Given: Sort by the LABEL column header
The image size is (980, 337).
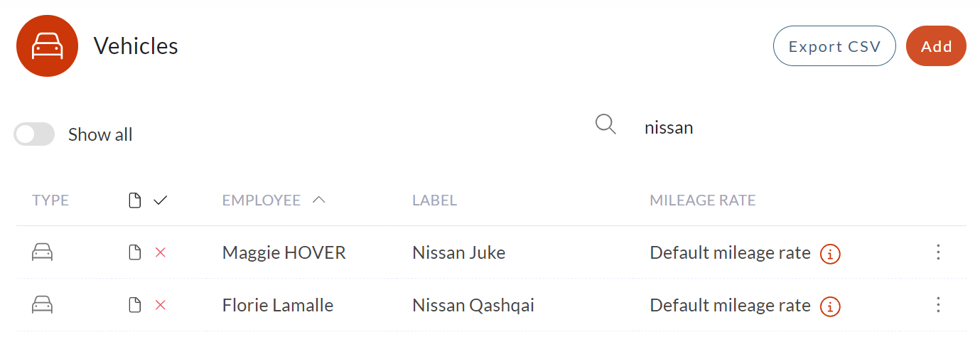Looking at the screenshot, I should [434, 200].
